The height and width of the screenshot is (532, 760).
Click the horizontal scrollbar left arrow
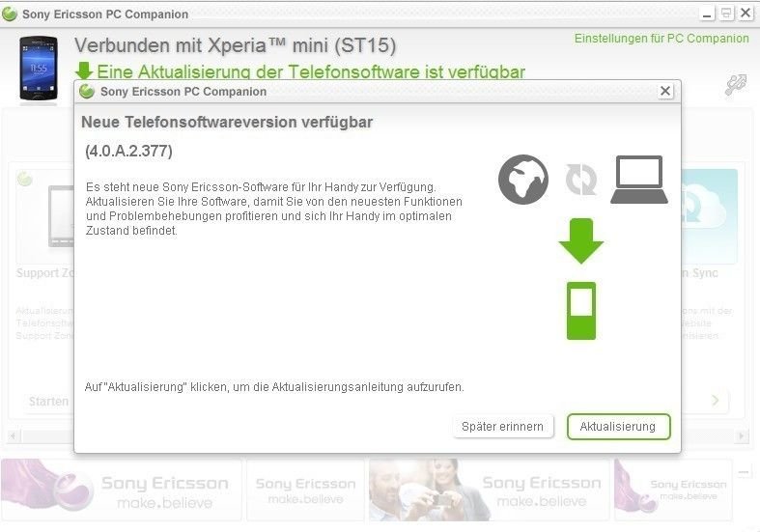pyautogui.click(x=13, y=436)
